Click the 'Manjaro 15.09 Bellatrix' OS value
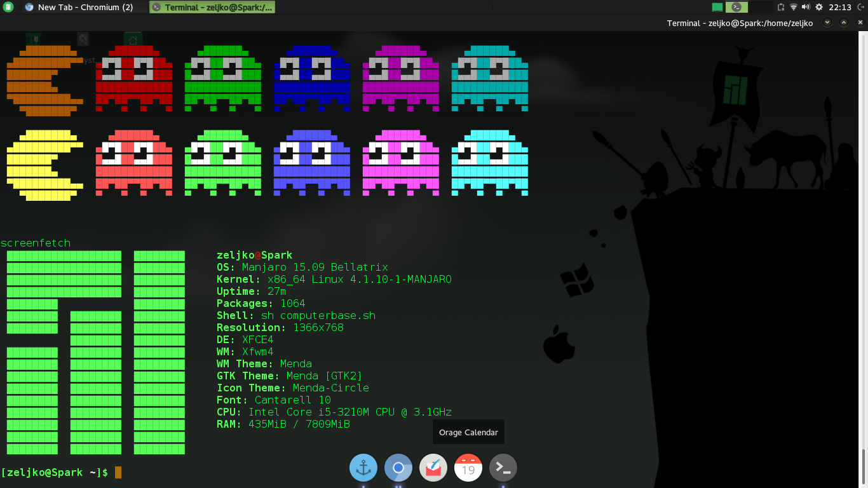The width and height of the screenshot is (868, 488). [x=315, y=268]
